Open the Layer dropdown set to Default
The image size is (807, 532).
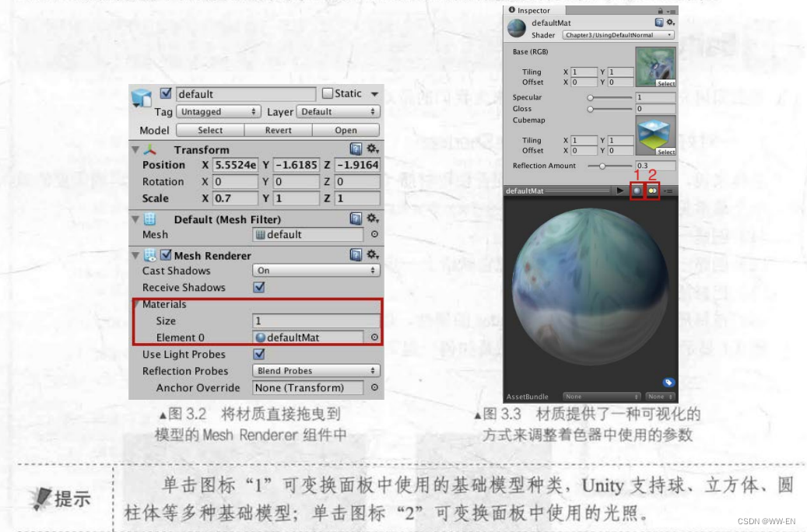339,111
